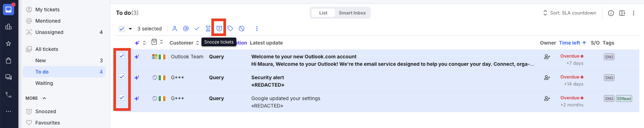Viewport: 644px width, 128px height.
Task: Uncheck the Security alert ticket checkbox
Action: (122, 77)
